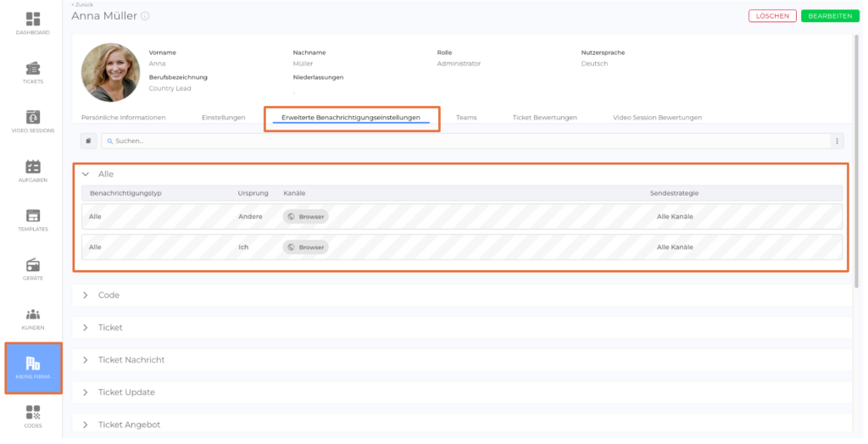
Task: Open Templates in sidebar
Action: [33, 216]
